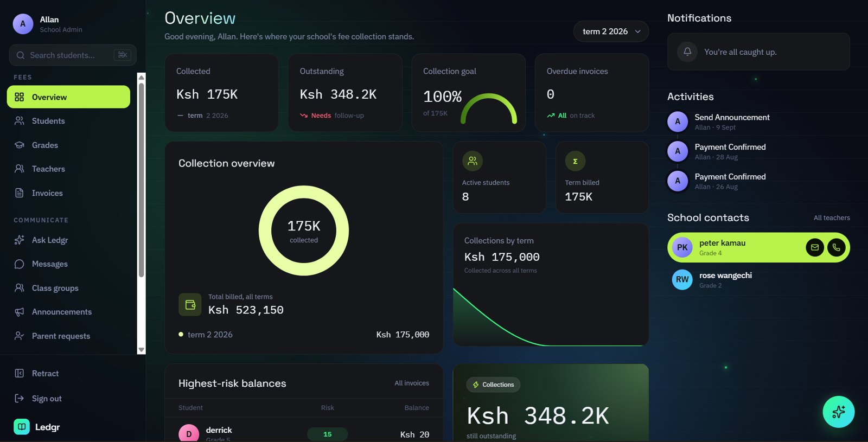Click the Ask Ledgr sparkle icon
Viewport: 868px width, 442px height.
[20, 240]
